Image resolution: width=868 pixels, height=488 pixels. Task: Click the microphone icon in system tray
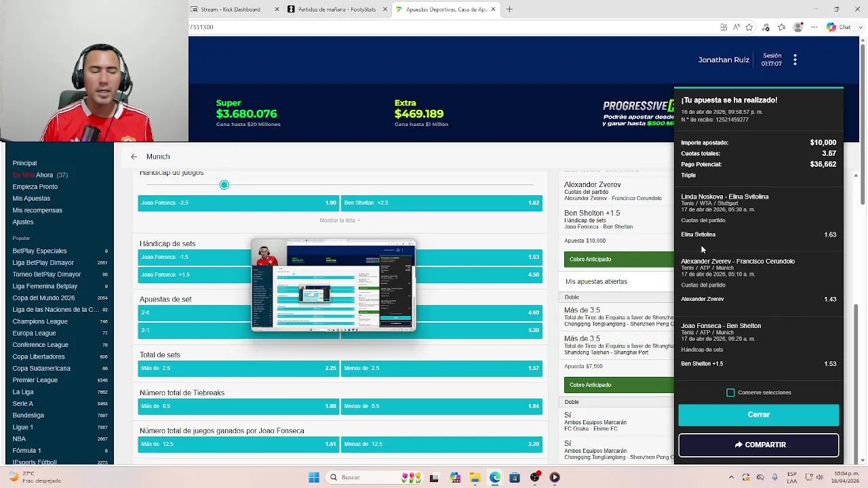pyautogui.click(x=775, y=477)
